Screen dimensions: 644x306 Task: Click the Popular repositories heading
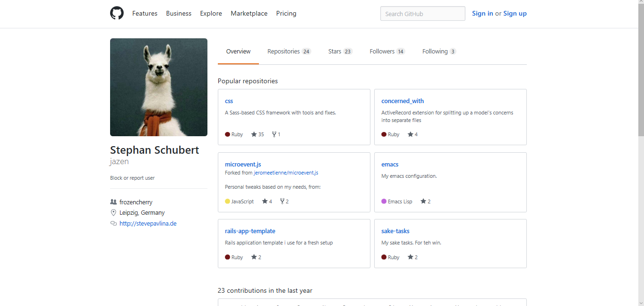(248, 81)
